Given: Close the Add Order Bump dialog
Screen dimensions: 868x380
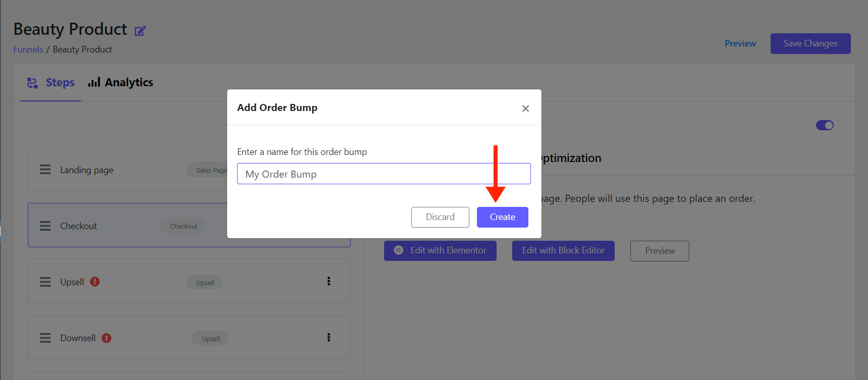Looking at the screenshot, I should 525,108.
